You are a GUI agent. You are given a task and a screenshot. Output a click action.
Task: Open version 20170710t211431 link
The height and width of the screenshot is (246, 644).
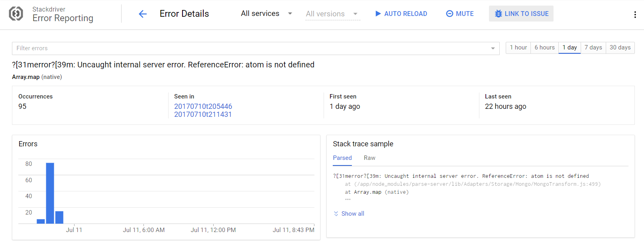[203, 114]
